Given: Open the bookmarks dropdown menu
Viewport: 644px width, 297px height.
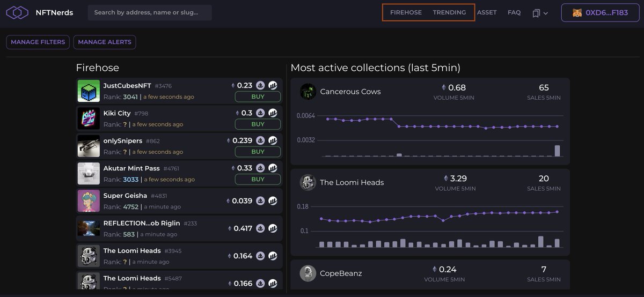Looking at the screenshot, I should 540,13.
